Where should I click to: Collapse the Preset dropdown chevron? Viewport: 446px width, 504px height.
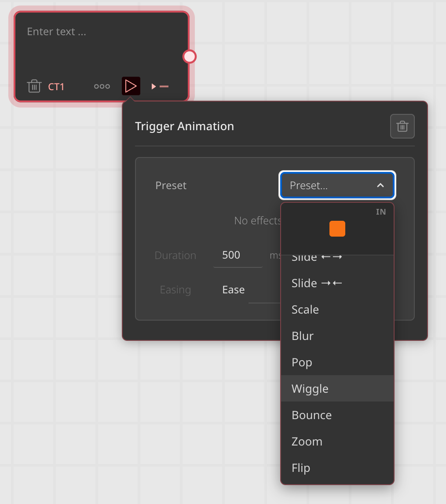point(380,185)
